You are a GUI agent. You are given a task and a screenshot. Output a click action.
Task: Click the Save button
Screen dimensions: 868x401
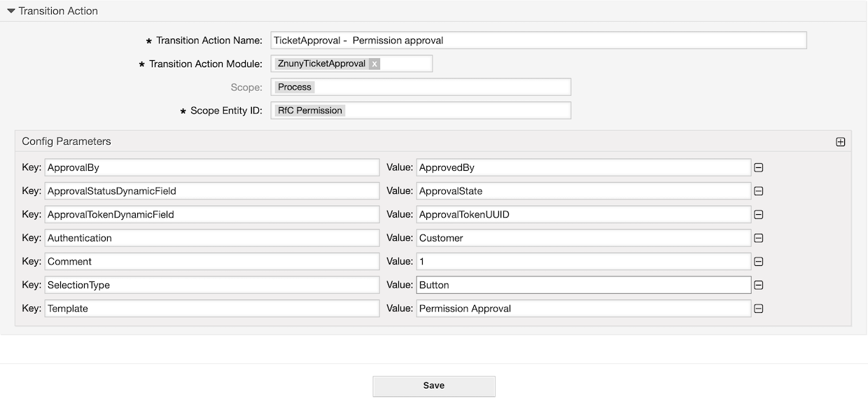(x=433, y=386)
